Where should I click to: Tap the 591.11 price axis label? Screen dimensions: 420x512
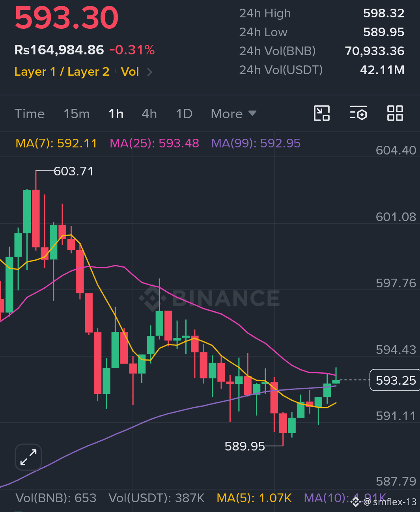[396, 416]
